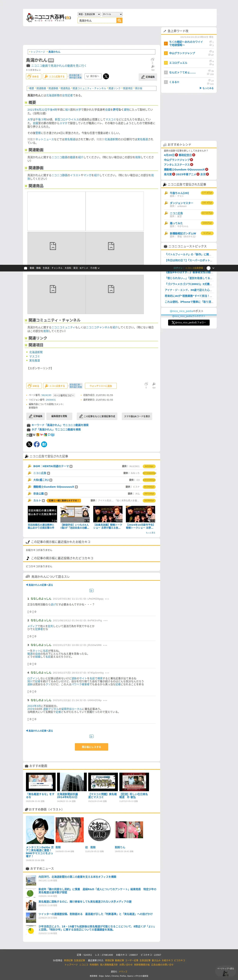The image size is (238, 980).
Task: Open video thumbnail 【創価学会】いつもの3人
Action: [75, 514]
